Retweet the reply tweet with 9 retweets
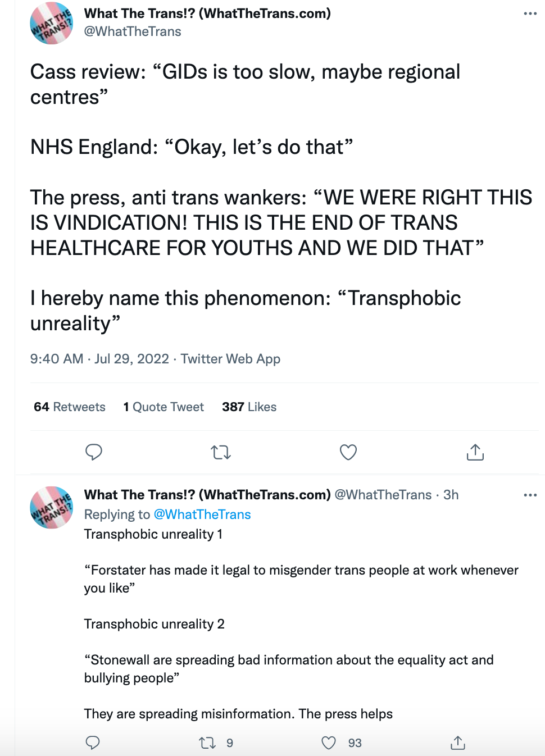This screenshot has width=545, height=756. (208, 743)
